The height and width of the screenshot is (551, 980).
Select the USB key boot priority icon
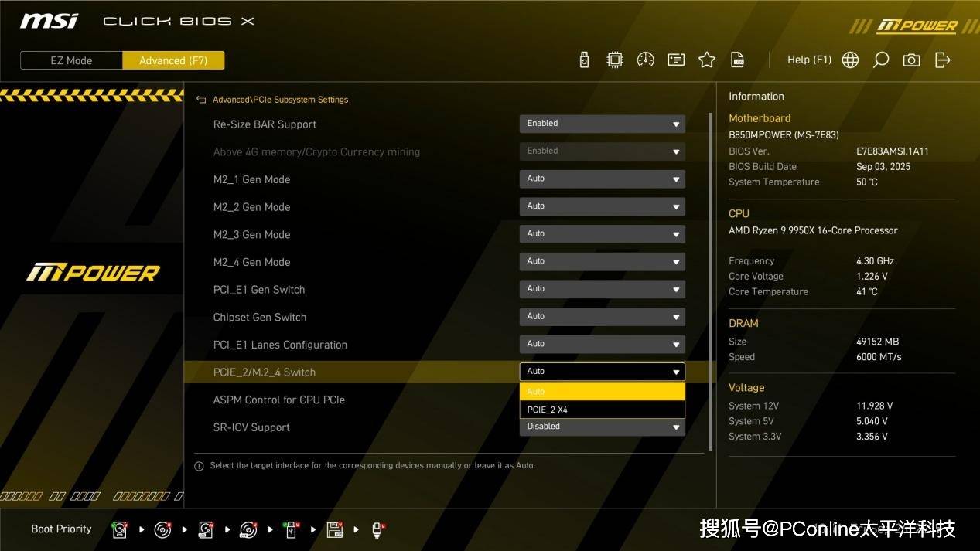[292, 529]
